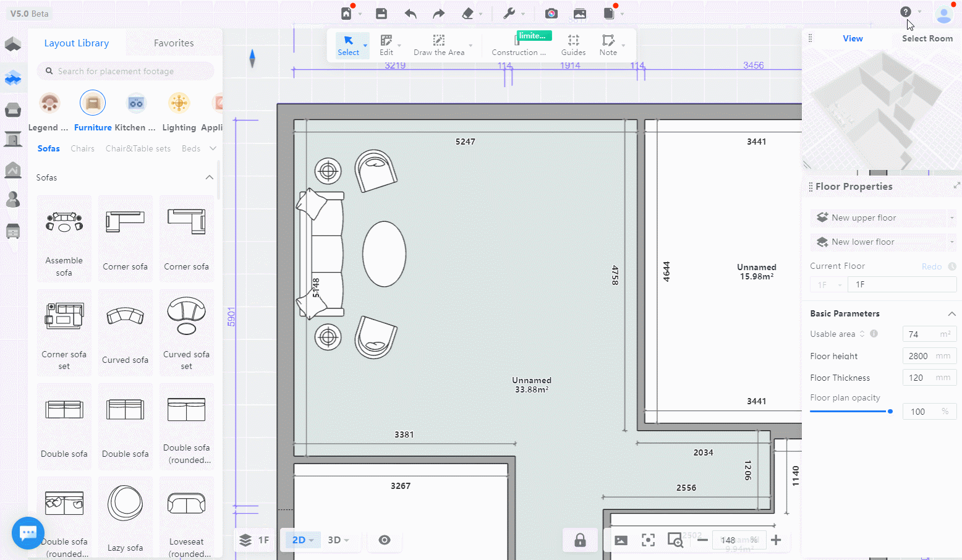
Task: Toggle the eye visibility icon
Action: point(385,540)
